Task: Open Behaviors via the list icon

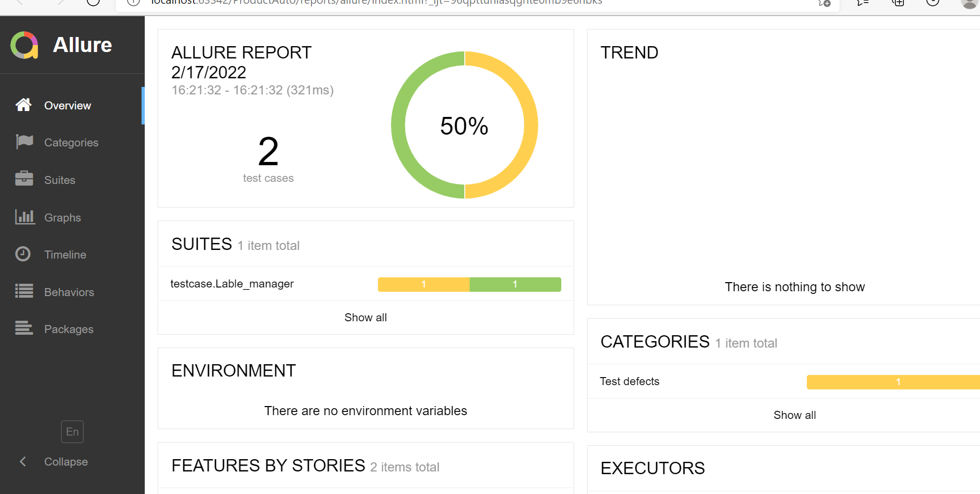Action: 24,291
